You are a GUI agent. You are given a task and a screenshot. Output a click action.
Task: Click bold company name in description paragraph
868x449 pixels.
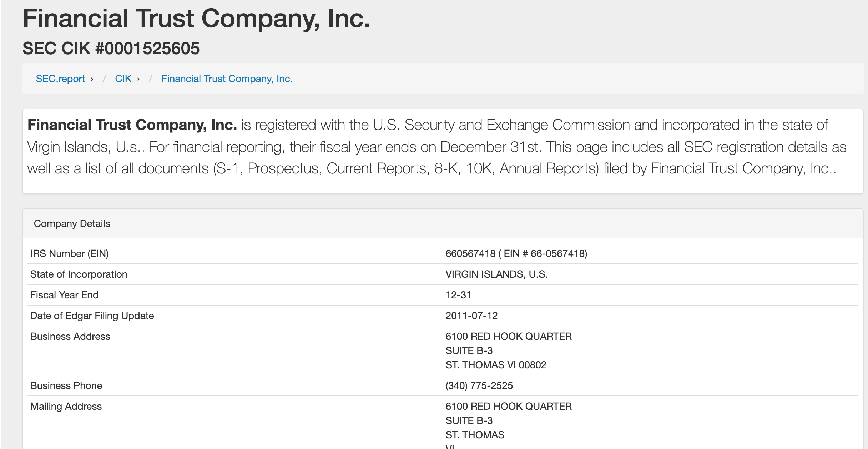132,125
